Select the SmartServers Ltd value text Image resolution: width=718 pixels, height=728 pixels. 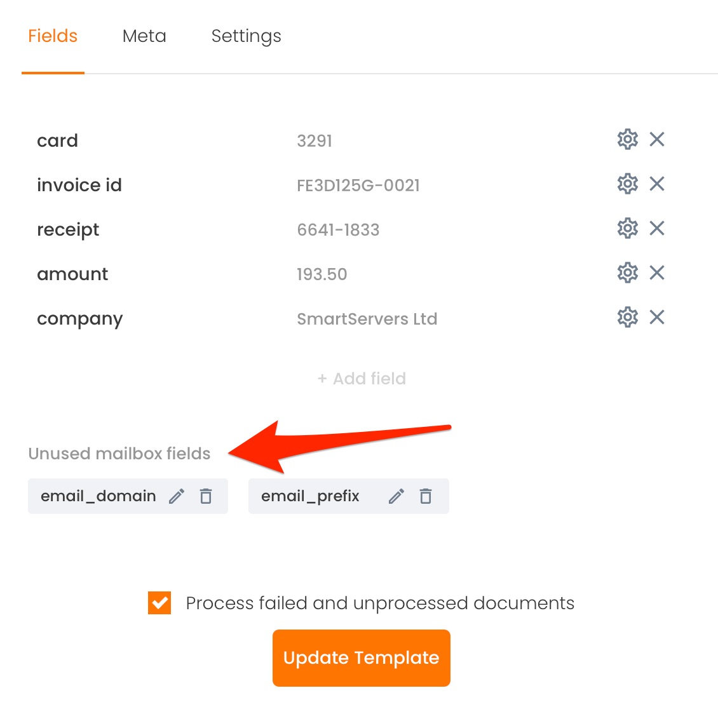pos(367,318)
